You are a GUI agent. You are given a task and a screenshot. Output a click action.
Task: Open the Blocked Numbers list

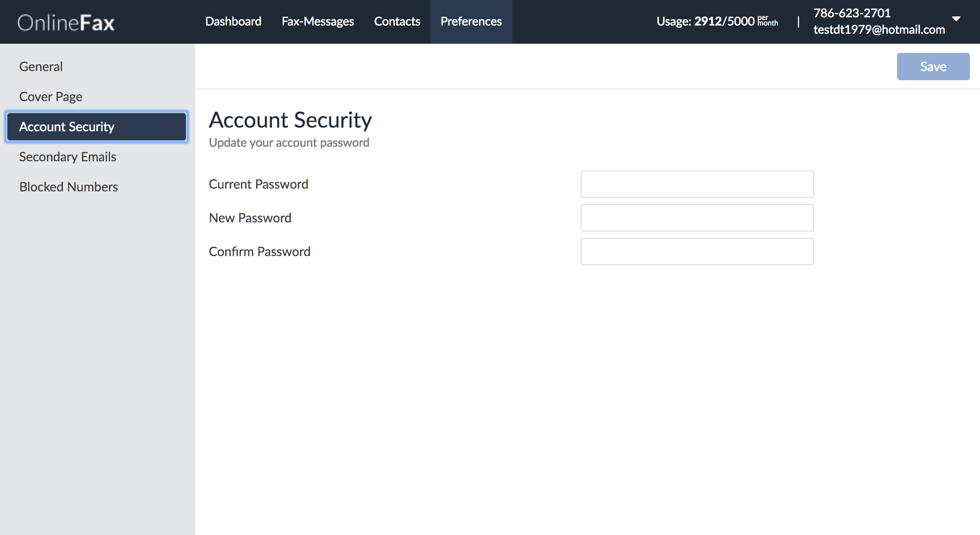(68, 186)
